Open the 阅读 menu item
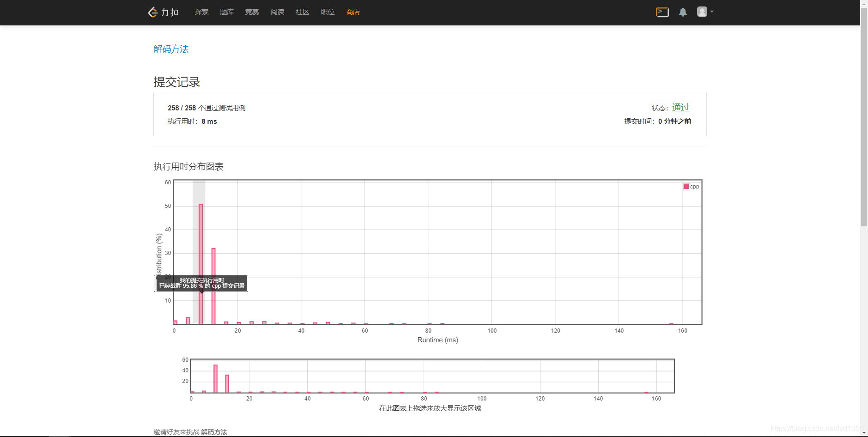Viewport: 868px width, 437px height. 277,12
